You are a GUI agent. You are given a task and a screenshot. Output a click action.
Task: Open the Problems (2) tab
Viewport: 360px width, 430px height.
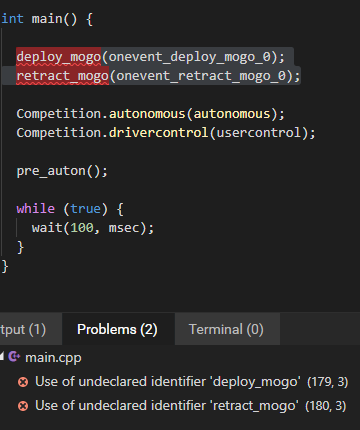pos(117,330)
